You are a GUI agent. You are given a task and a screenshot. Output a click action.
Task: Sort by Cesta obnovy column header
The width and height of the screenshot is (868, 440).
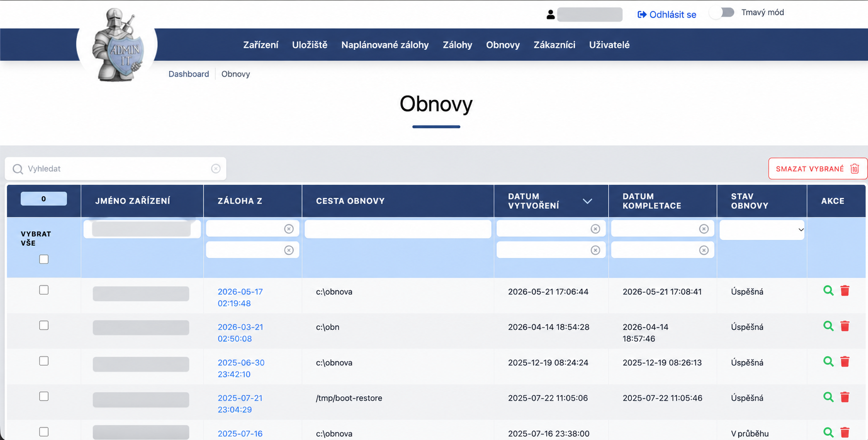click(350, 201)
